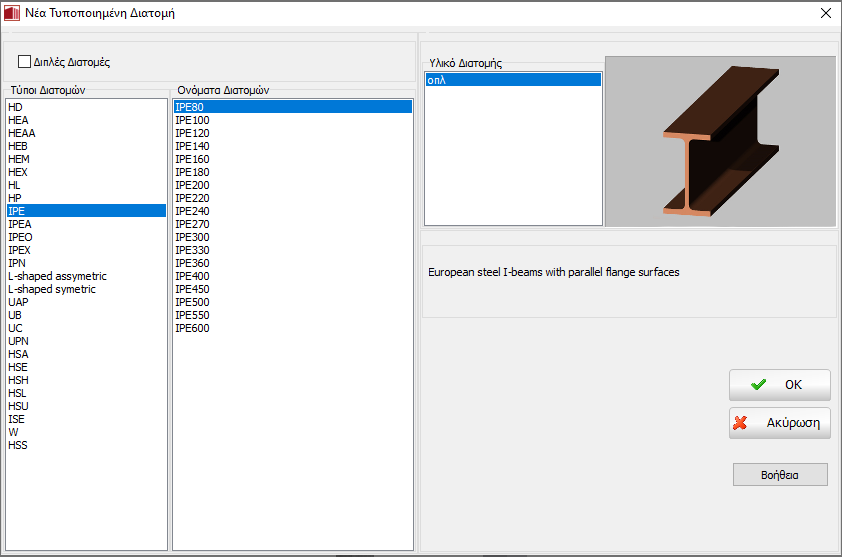Screen dimensions: 842x557
Task: Choose UB in section types list
Action: point(15,315)
